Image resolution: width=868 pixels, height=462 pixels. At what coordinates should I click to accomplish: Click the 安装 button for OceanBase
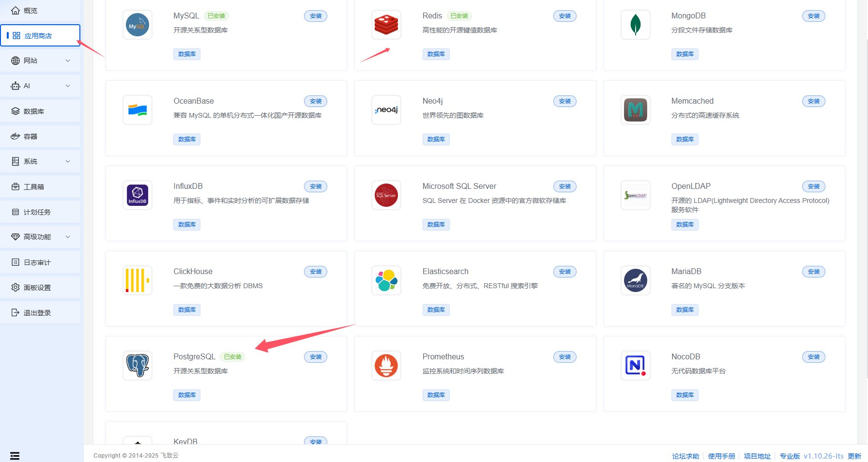coord(316,101)
